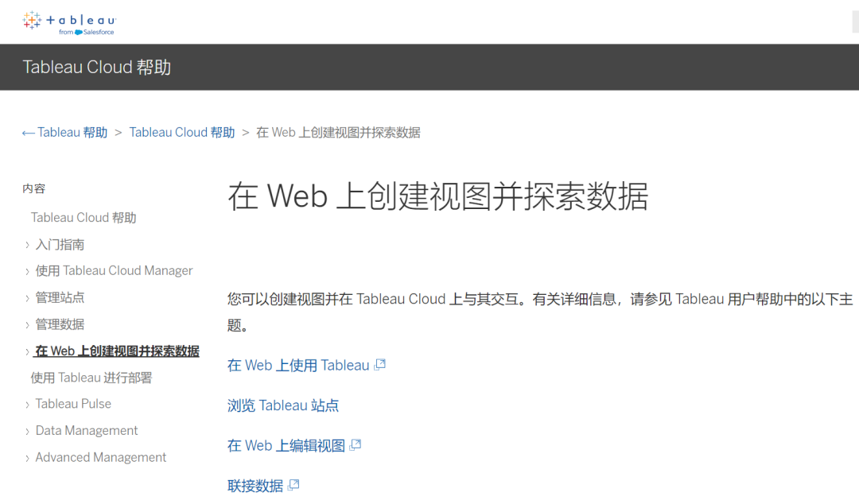The image size is (859, 504).
Task: Expand the 管理数据 chevron
Action: (x=27, y=325)
